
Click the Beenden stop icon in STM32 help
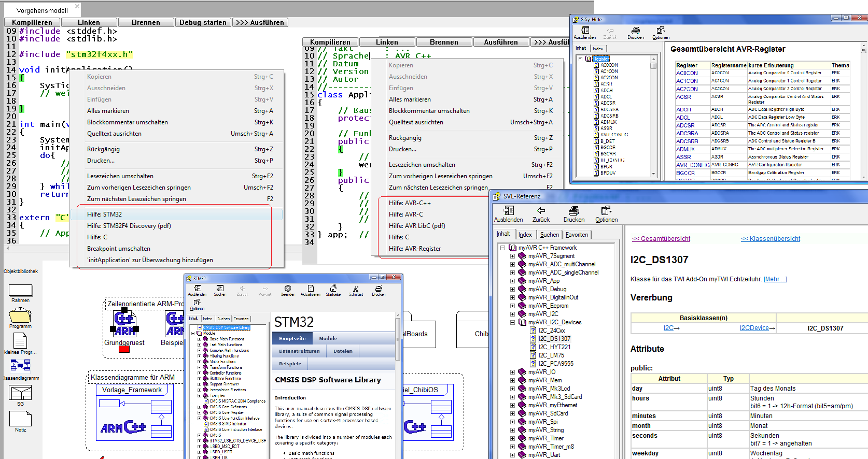[x=288, y=288]
